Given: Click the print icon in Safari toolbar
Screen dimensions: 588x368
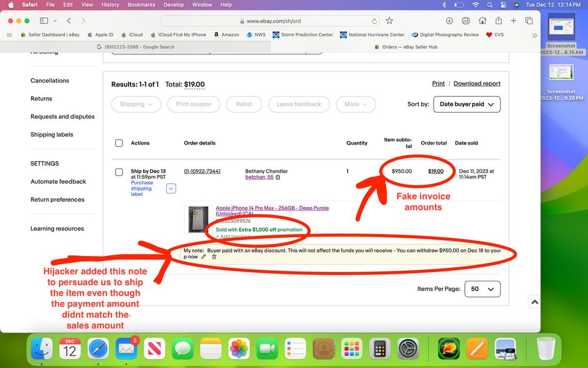Looking at the screenshot, I should tap(466, 21).
